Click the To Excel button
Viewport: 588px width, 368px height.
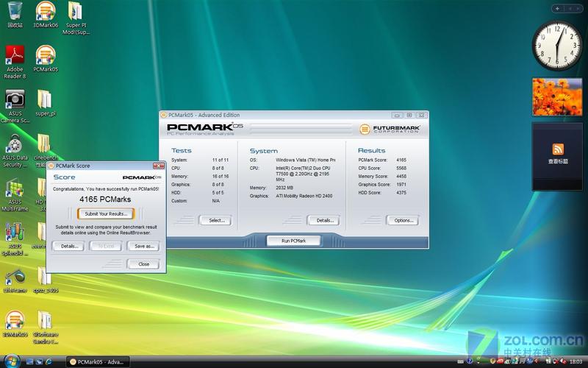click(105, 247)
